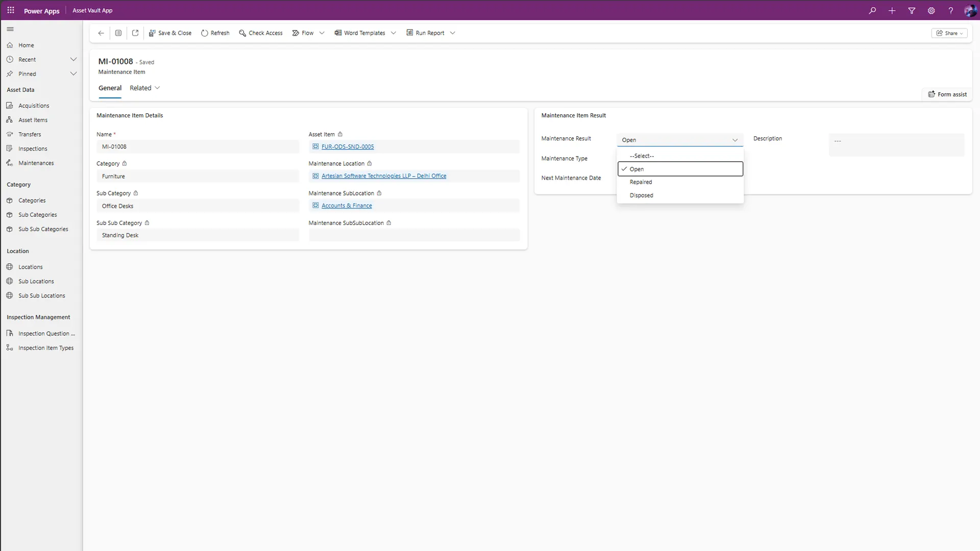The height and width of the screenshot is (551, 980).
Task: Open the search magnifier icon
Action: 872,11
